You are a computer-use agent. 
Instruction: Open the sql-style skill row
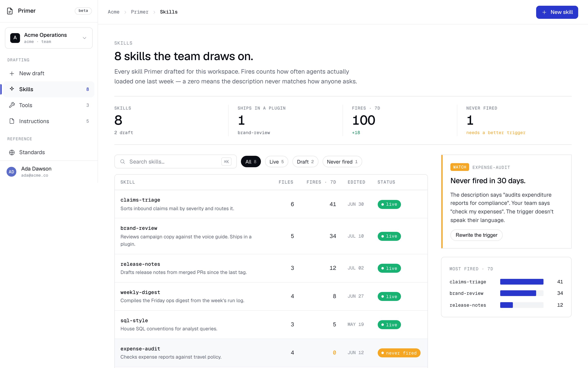coord(271,325)
